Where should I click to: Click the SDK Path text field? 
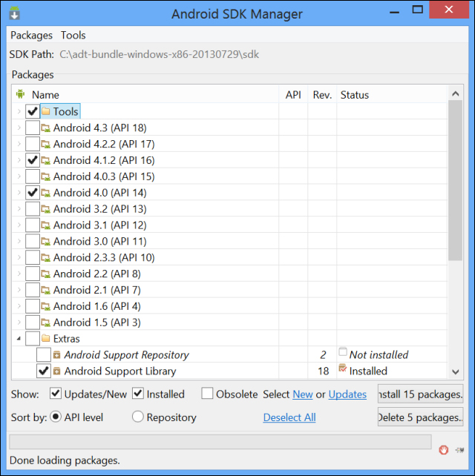pos(160,55)
